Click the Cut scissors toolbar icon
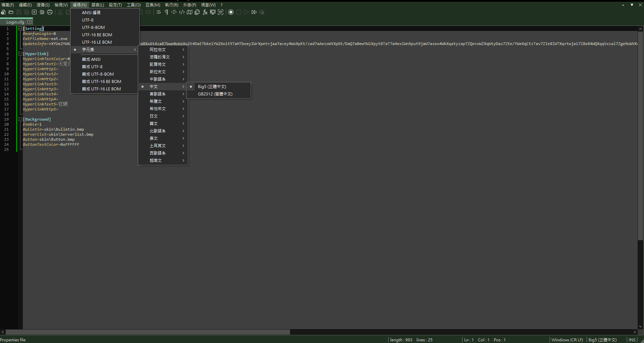 tap(60, 12)
